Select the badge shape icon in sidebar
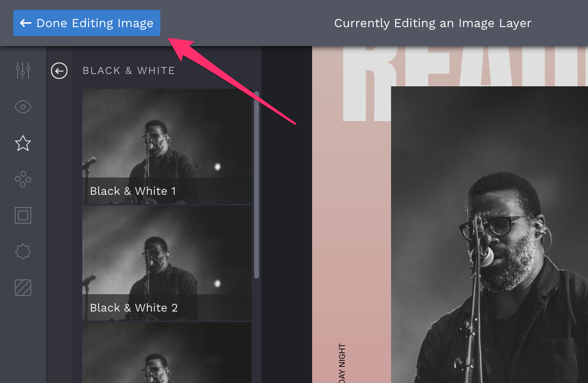The height and width of the screenshot is (383, 588). (23, 251)
